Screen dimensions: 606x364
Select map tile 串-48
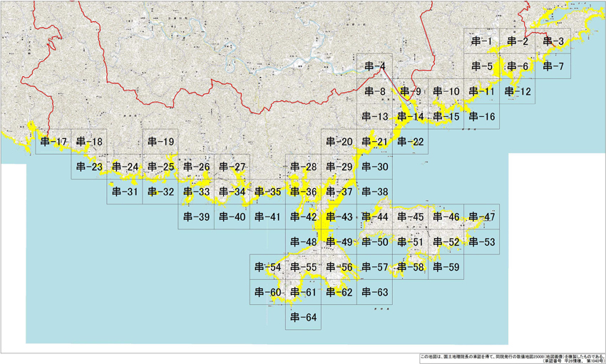(304, 241)
